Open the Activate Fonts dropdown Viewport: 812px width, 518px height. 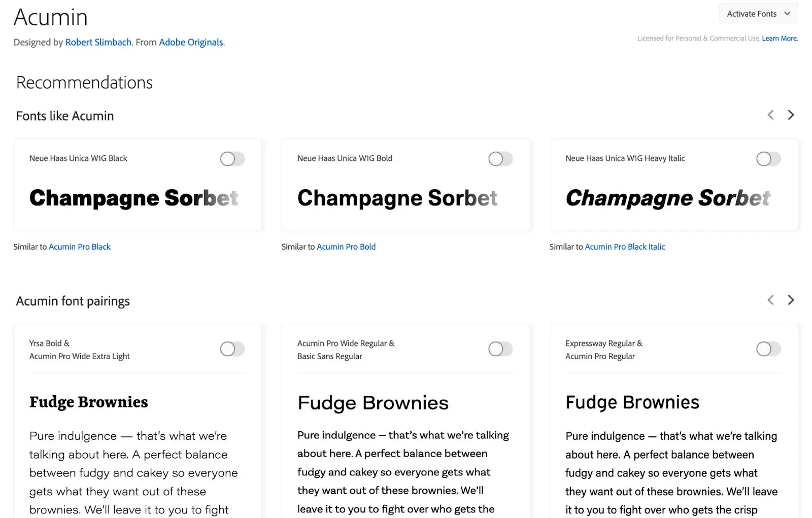(758, 13)
